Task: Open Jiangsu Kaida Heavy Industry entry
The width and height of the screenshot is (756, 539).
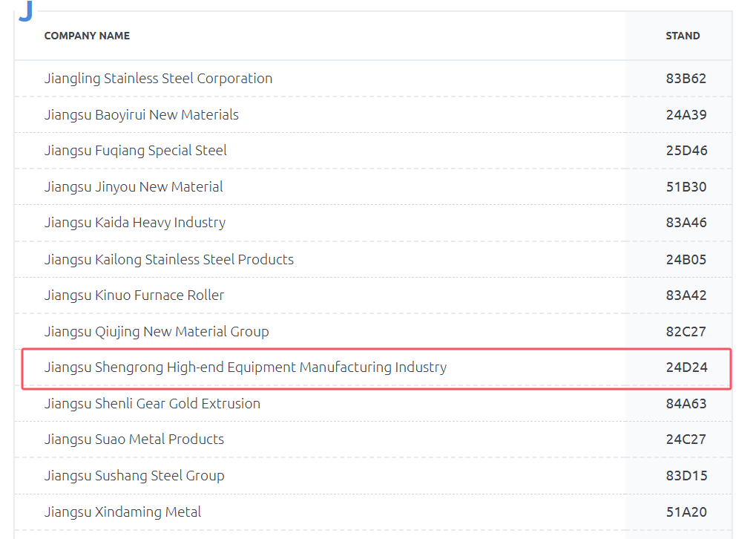Action: click(x=135, y=223)
